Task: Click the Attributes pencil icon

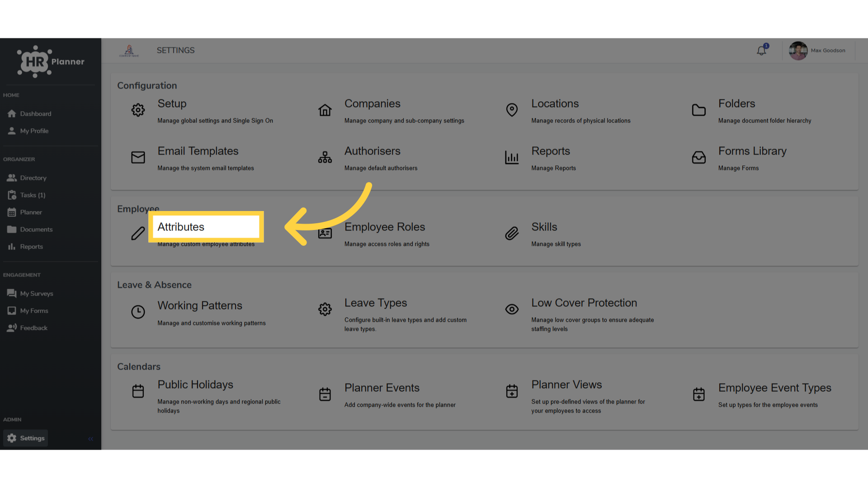Action: click(x=138, y=233)
